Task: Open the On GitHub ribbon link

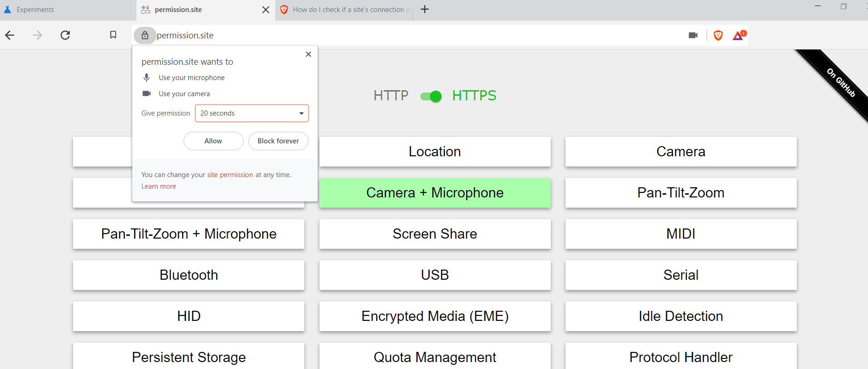Action: [x=841, y=83]
